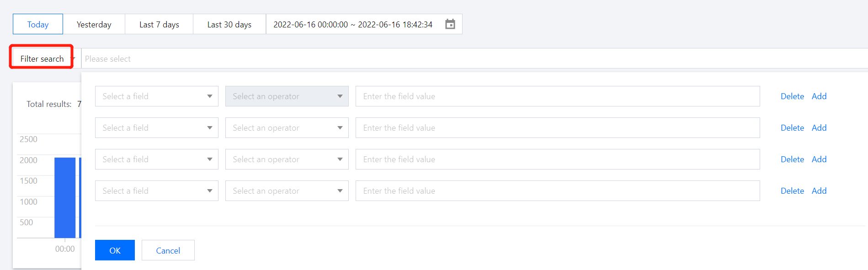Choose Last 30 days range

click(229, 24)
